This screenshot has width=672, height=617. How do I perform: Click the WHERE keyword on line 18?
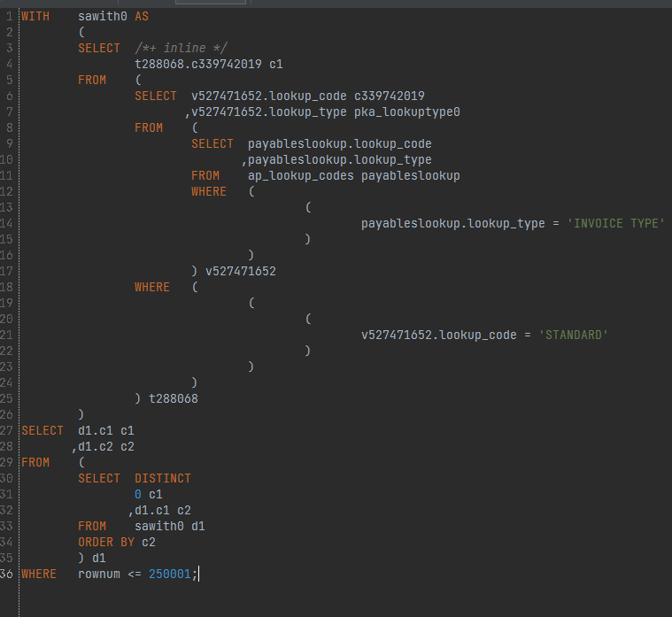[152, 287]
